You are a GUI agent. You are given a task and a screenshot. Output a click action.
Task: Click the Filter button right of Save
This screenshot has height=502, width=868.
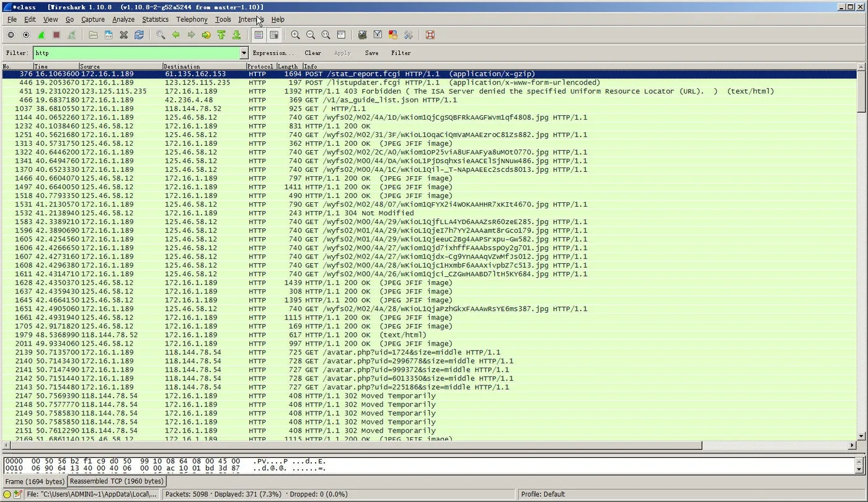point(401,53)
